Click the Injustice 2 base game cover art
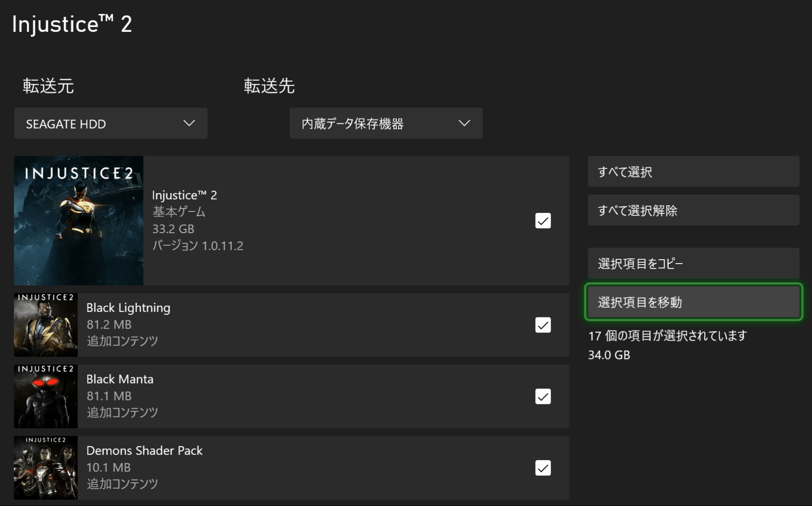Screen dimensions: 812x506 (x=79, y=221)
